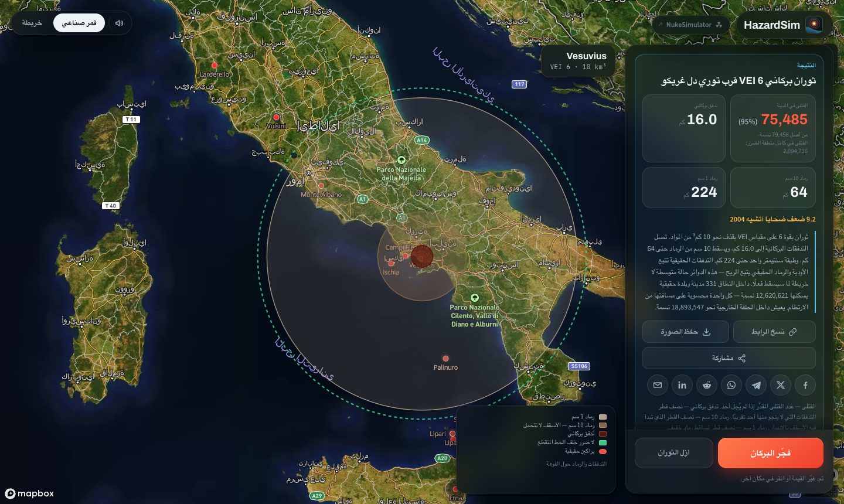Image resolution: width=844 pixels, height=504 pixels.
Task: Click the eruption title near Torre del Greco
Action: (x=738, y=81)
